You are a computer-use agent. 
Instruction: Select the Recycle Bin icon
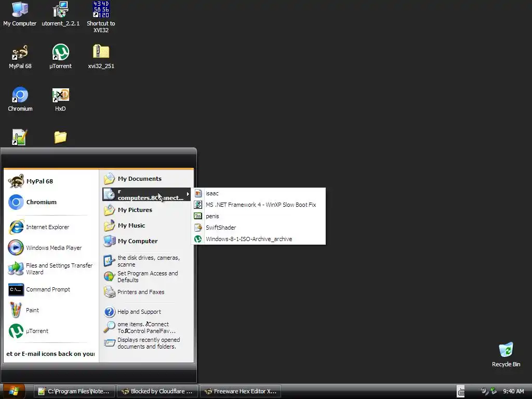506,354
